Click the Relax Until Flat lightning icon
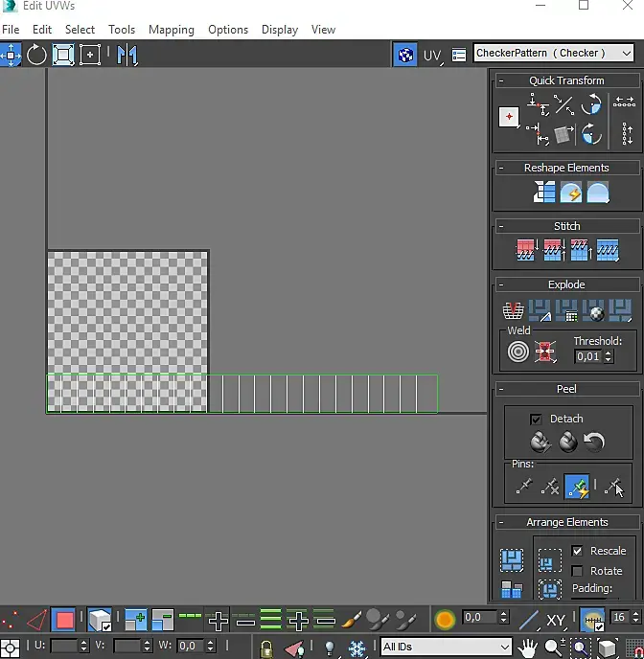644x659 pixels. 571,193
